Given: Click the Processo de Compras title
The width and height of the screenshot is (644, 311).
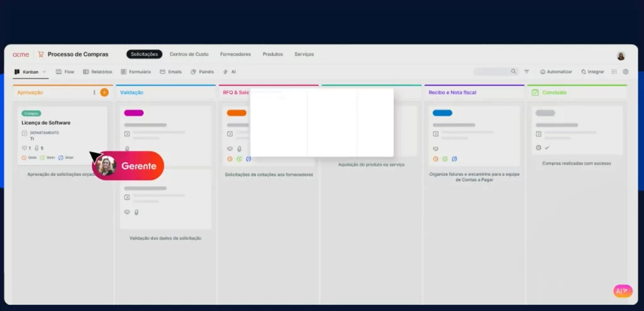Looking at the screenshot, I should point(78,54).
